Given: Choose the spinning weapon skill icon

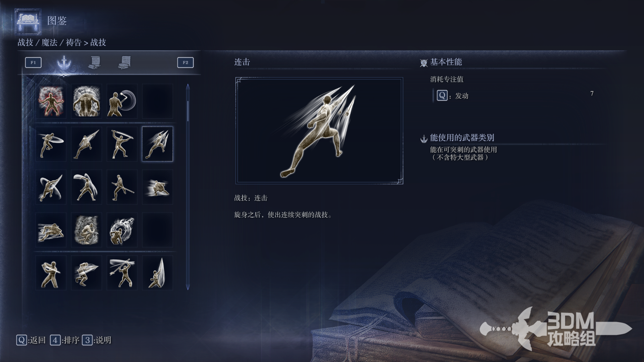Looking at the screenshot, I should (122, 101).
